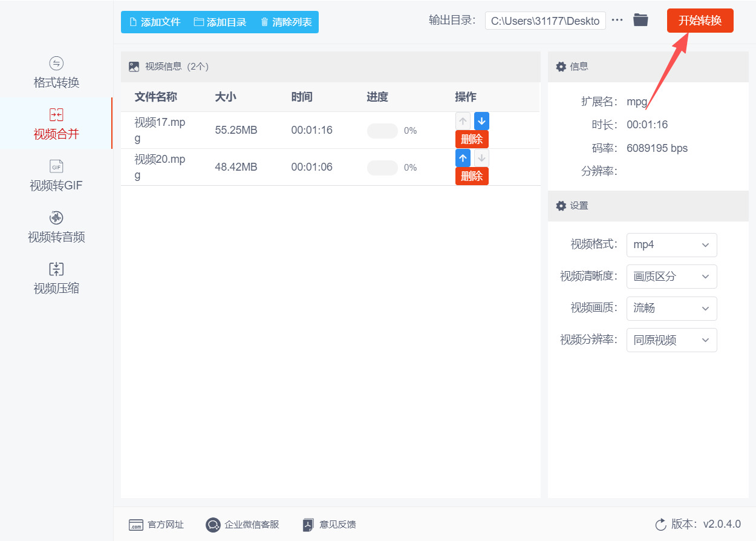Open the 视频格式 mp4 dropdown
This screenshot has width=756, height=541.
click(x=671, y=244)
